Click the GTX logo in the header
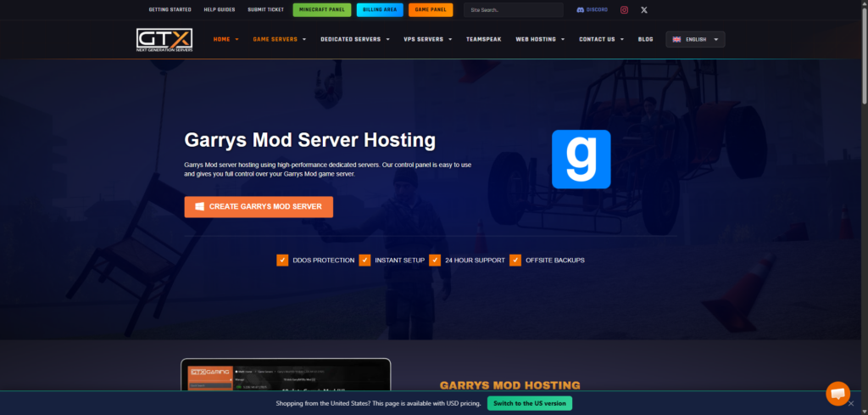The height and width of the screenshot is (415, 868). [x=164, y=41]
